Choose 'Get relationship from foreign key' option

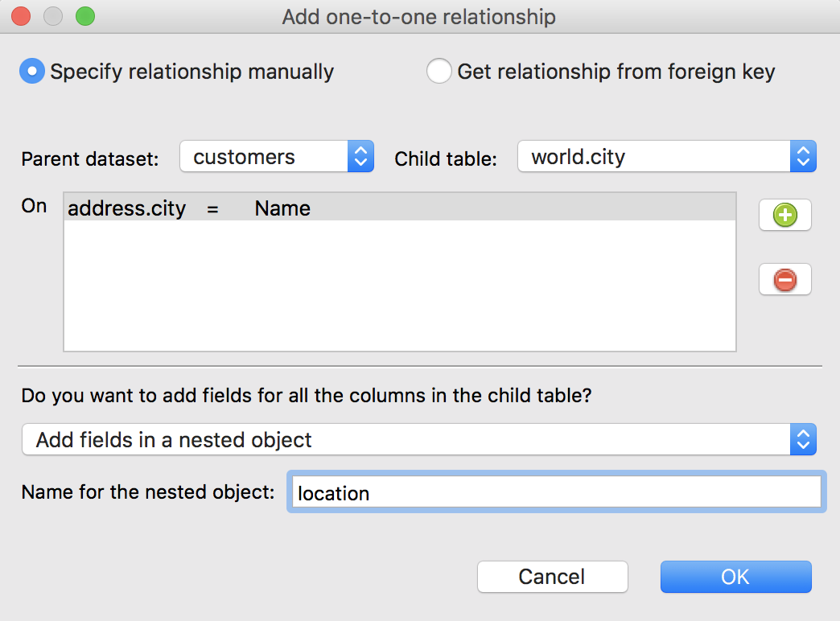point(439,72)
